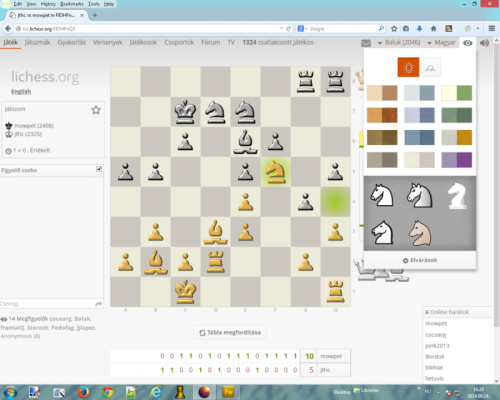
Task: Click the highlighted golden knight on f5
Action: tap(275, 172)
